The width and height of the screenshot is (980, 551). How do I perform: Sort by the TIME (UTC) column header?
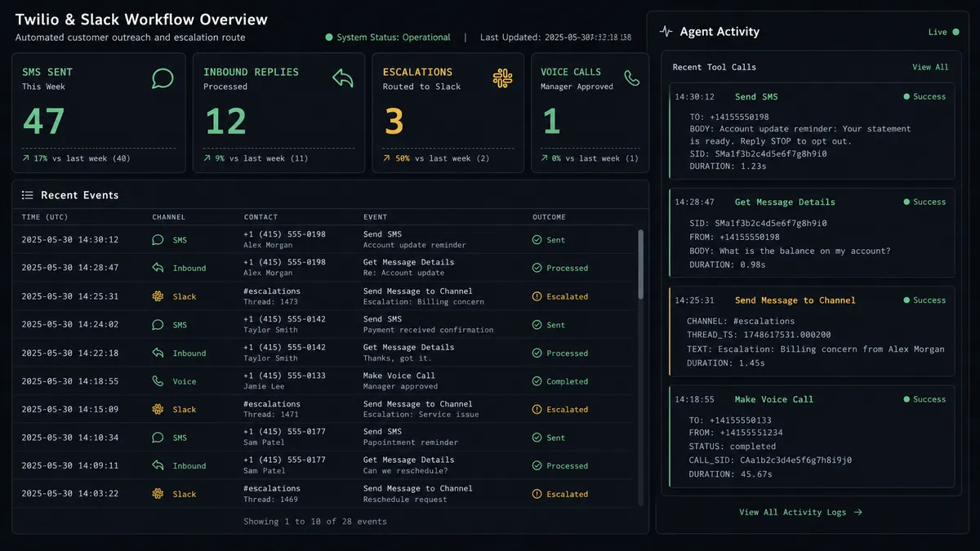(45, 217)
